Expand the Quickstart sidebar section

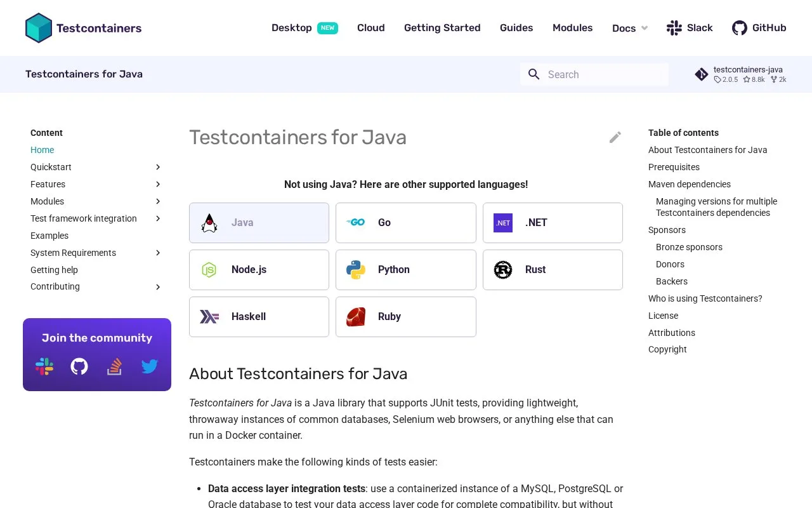click(x=158, y=167)
